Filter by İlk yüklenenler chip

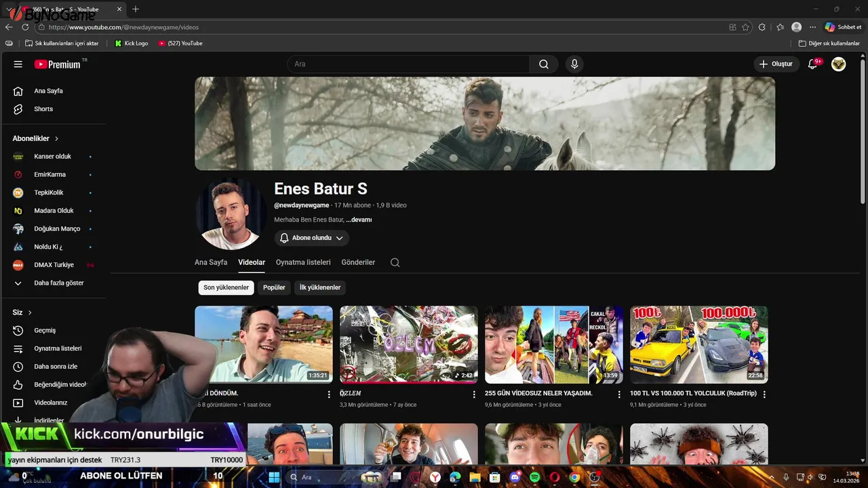(320, 287)
